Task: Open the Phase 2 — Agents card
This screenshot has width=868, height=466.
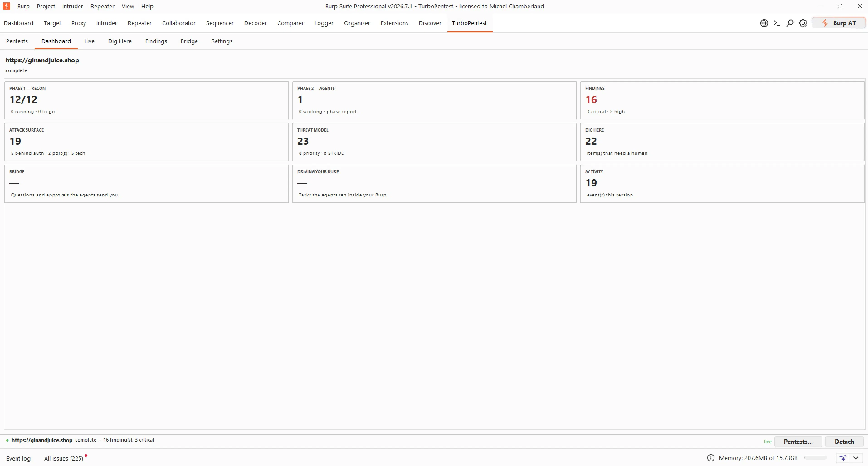Action: [434, 100]
